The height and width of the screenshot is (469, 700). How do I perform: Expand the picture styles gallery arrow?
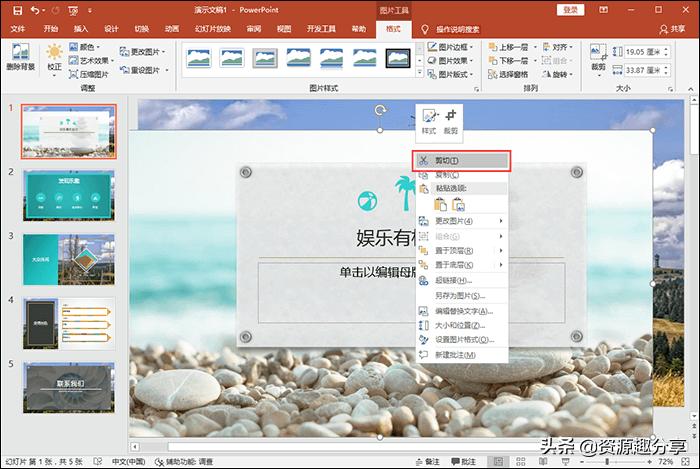420,72
